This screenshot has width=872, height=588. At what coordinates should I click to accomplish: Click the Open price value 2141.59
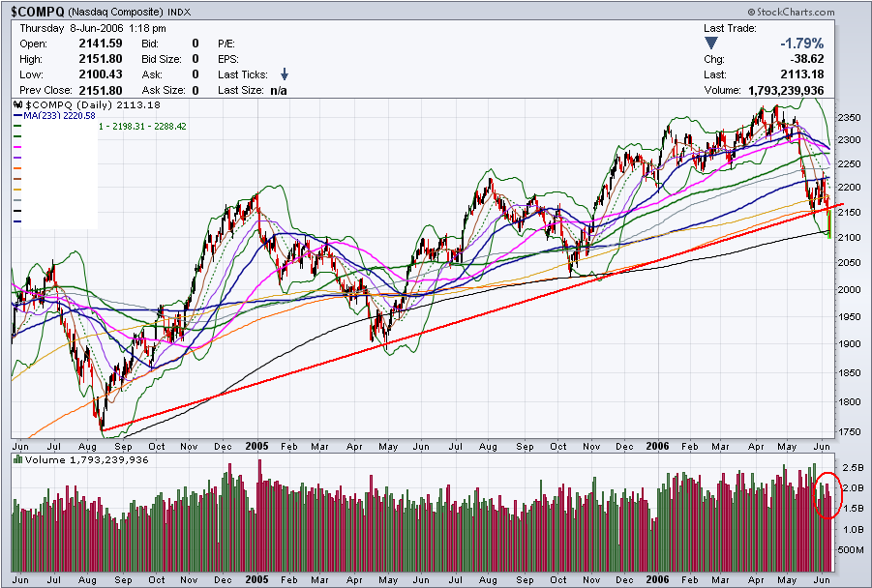tap(102, 44)
